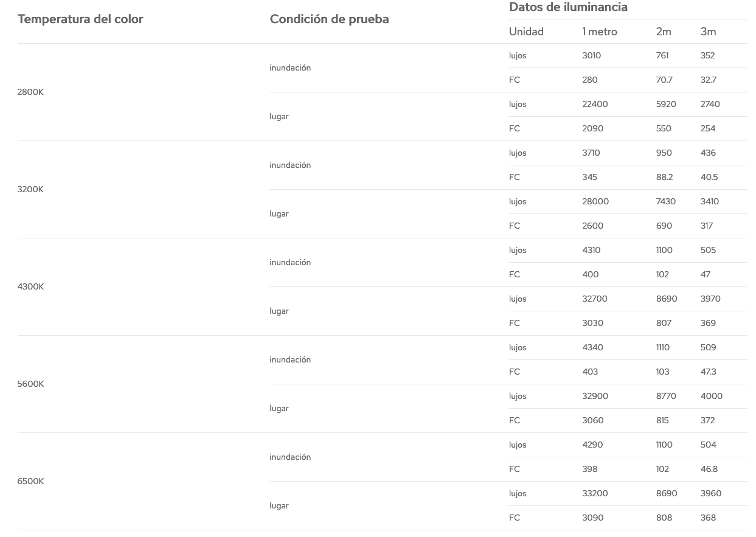Click the 5600K color temperature label

click(x=30, y=384)
